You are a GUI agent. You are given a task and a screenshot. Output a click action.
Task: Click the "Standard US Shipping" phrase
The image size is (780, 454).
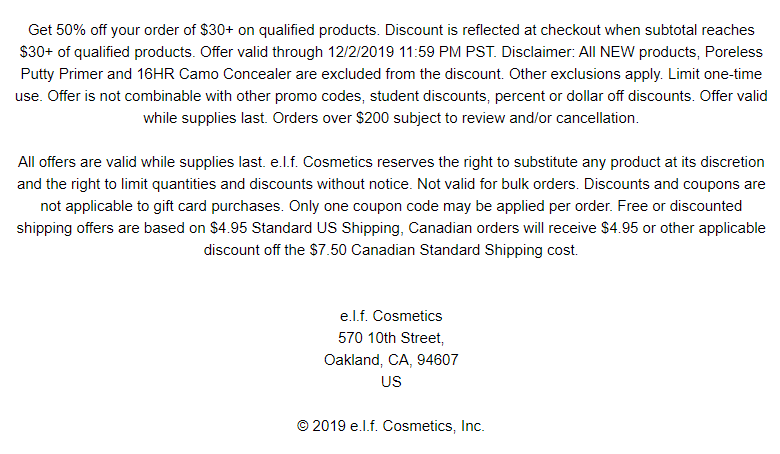click(326, 228)
